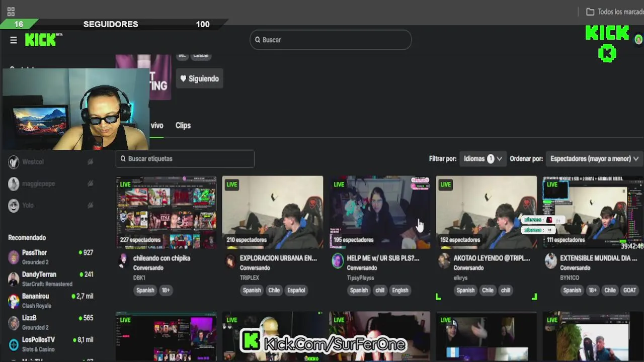Toggle Yolo notification bell
The width and height of the screenshot is (644, 362).
(x=91, y=205)
